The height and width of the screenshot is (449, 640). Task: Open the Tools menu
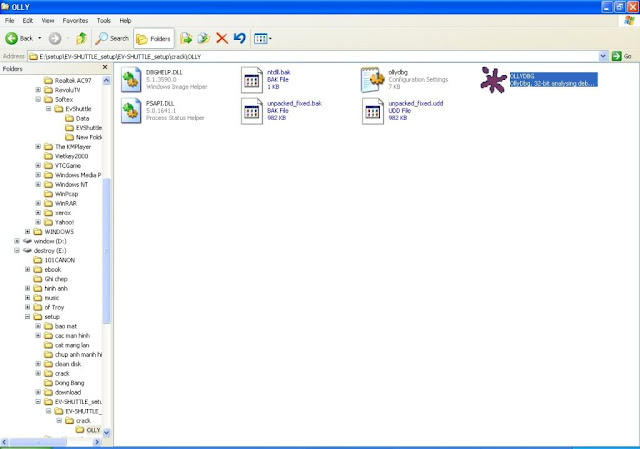(x=104, y=20)
